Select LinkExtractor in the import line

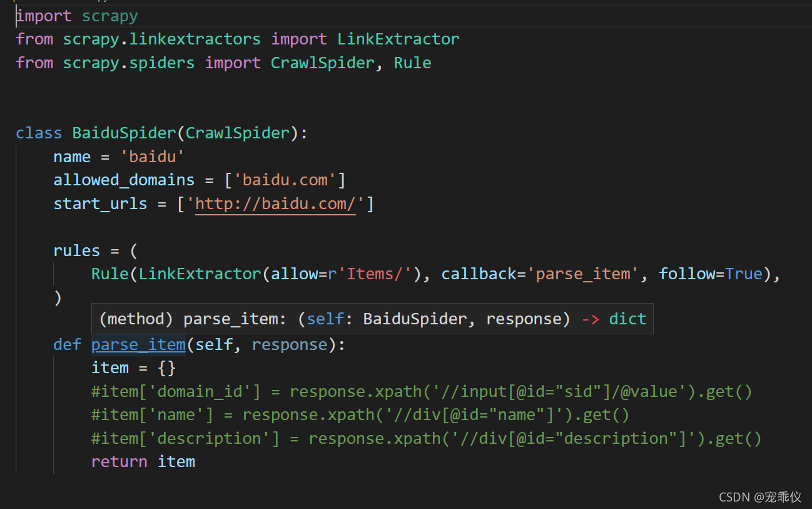pyautogui.click(x=398, y=38)
